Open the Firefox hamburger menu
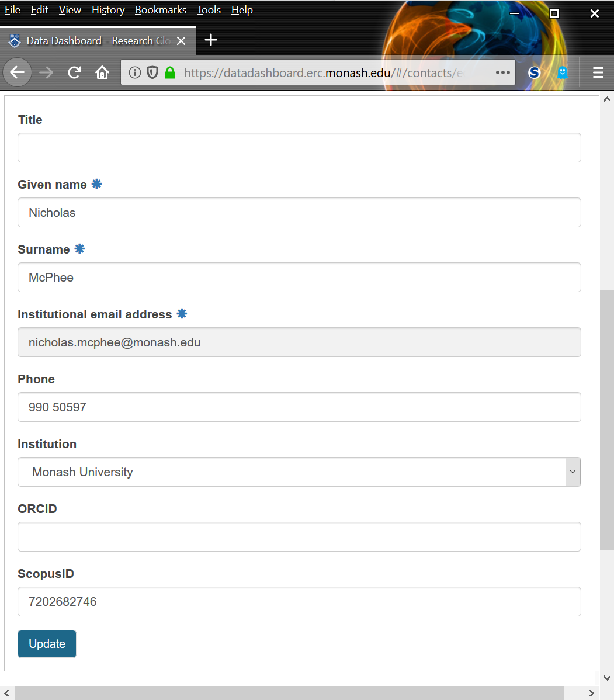The width and height of the screenshot is (614, 700). pyautogui.click(x=598, y=72)
